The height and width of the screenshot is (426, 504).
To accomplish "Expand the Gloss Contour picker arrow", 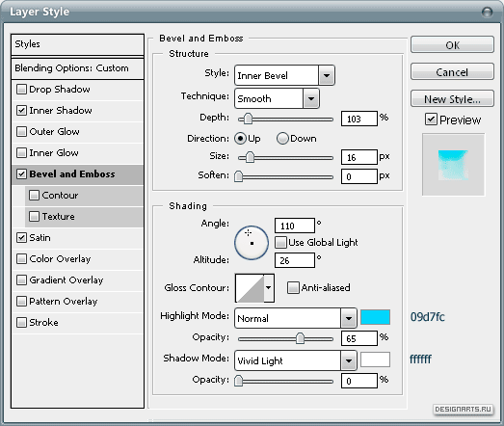I will [269, 288].
